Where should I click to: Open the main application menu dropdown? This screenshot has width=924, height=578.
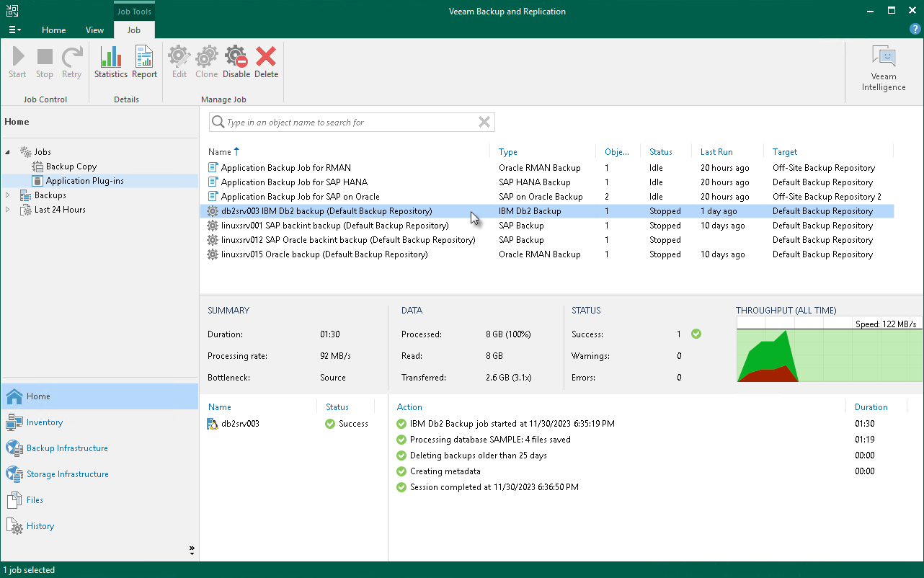pos(14,30)
